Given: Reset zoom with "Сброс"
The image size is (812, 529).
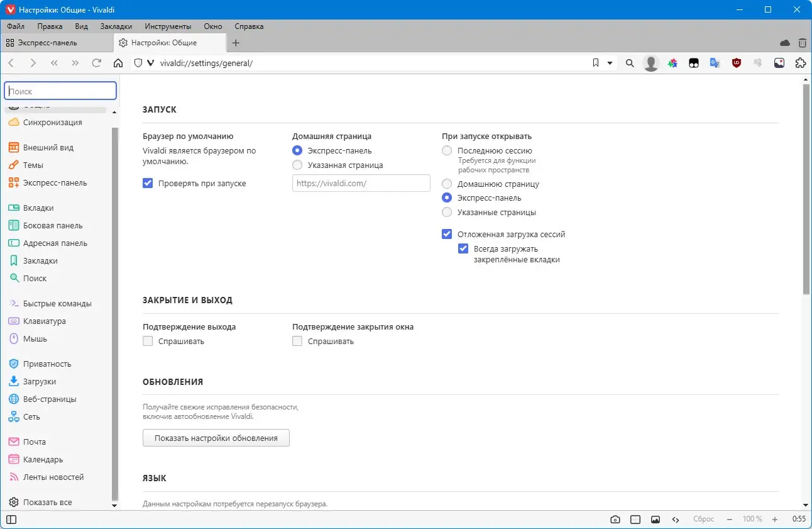Looking at the screenshot, I should tap(703, 520).
